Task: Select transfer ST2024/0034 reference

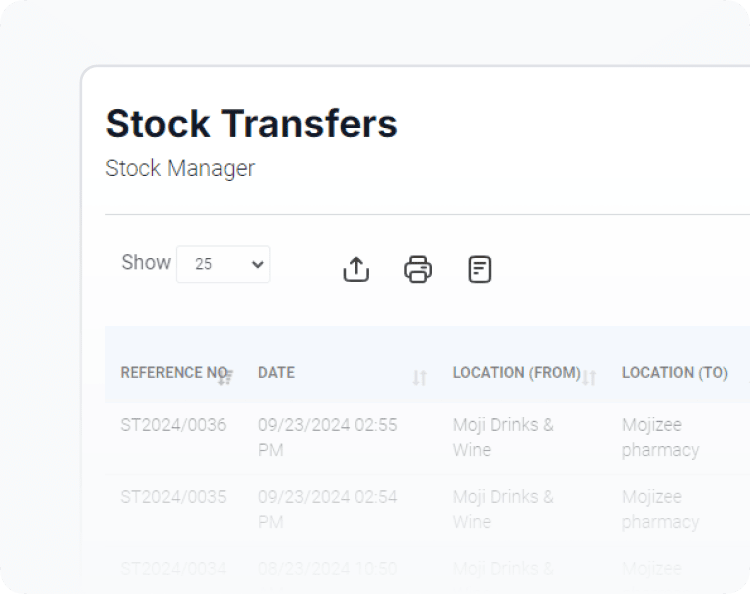Action: [x=173, y=569]
